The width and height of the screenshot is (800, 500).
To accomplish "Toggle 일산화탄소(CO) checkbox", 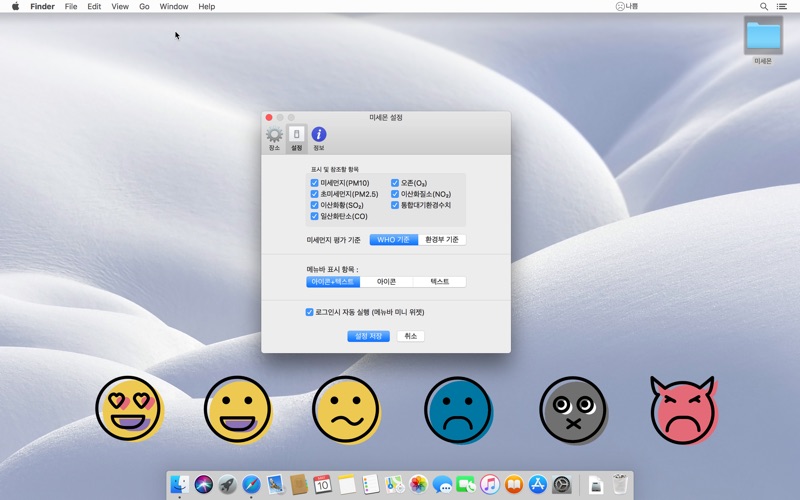I will (314, 216).
